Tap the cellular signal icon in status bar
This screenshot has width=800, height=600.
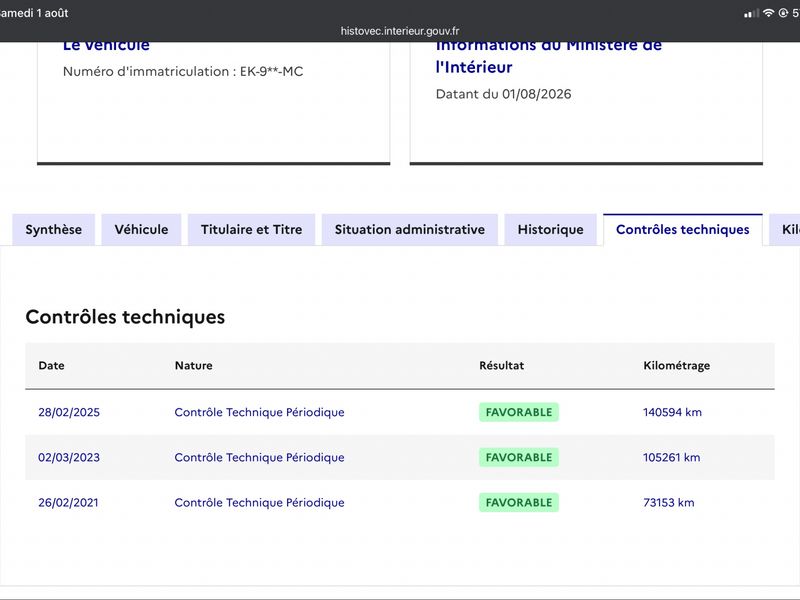click(x=751, y=13)
